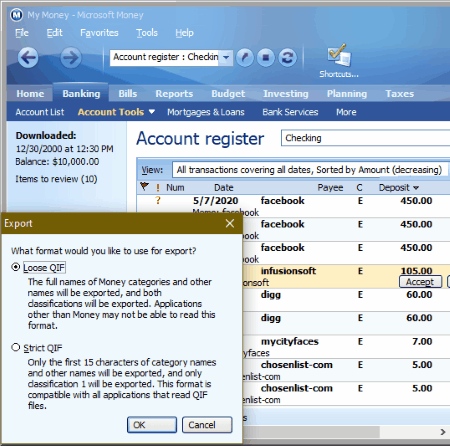Open the Checking account selector
Image resolution: width=450 pixels, height=446 pixels.
click(366, 138)
